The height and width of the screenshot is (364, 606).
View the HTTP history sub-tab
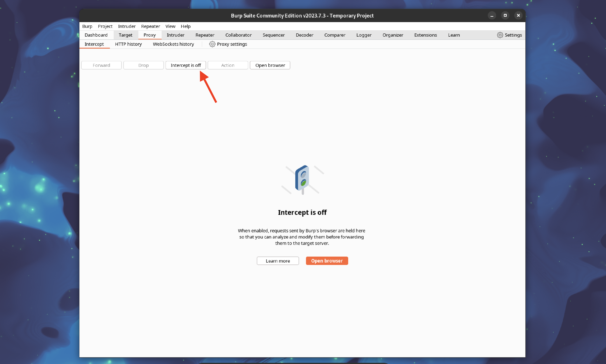128,44
